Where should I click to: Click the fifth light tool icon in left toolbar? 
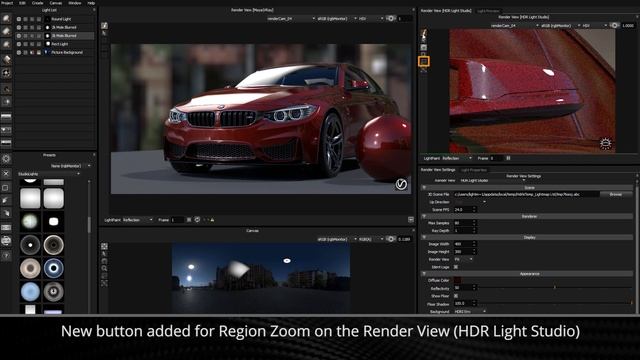pyautogui.click(x=6, y=73)
